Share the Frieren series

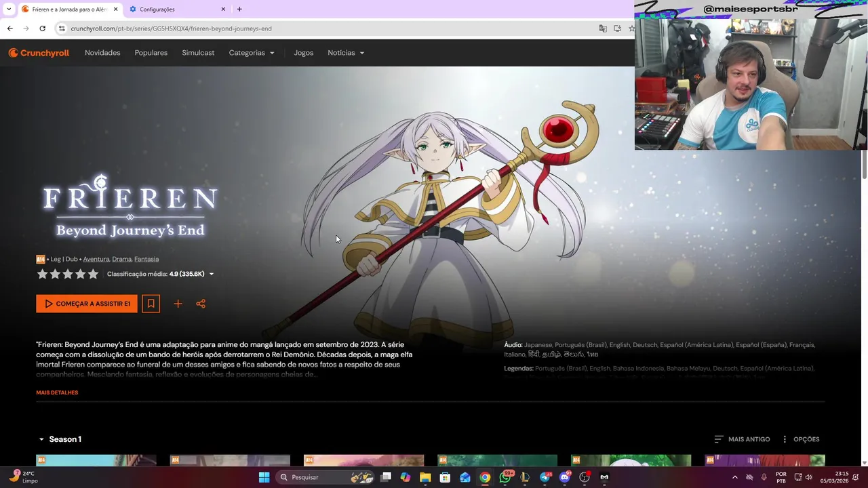pos(201,304)
